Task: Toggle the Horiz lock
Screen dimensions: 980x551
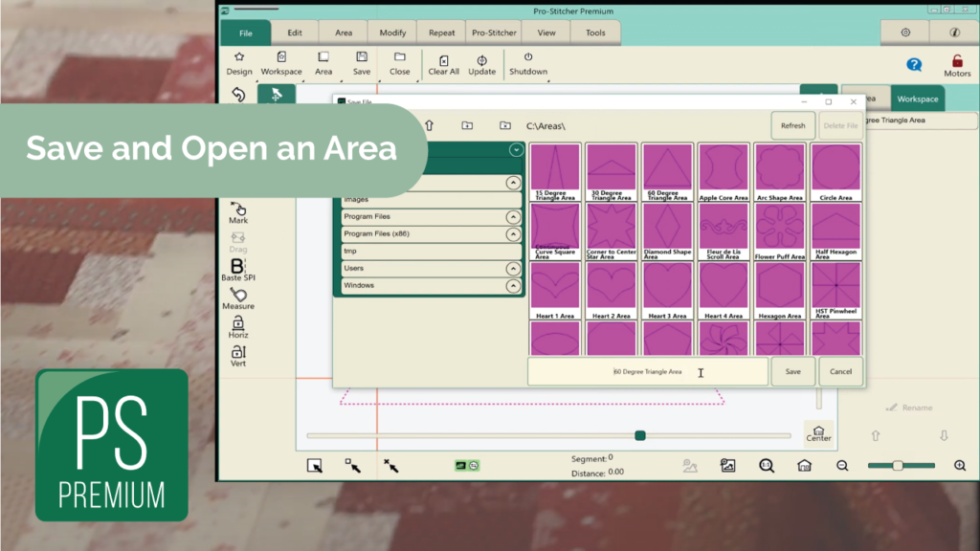Action: tap(238, 324)
